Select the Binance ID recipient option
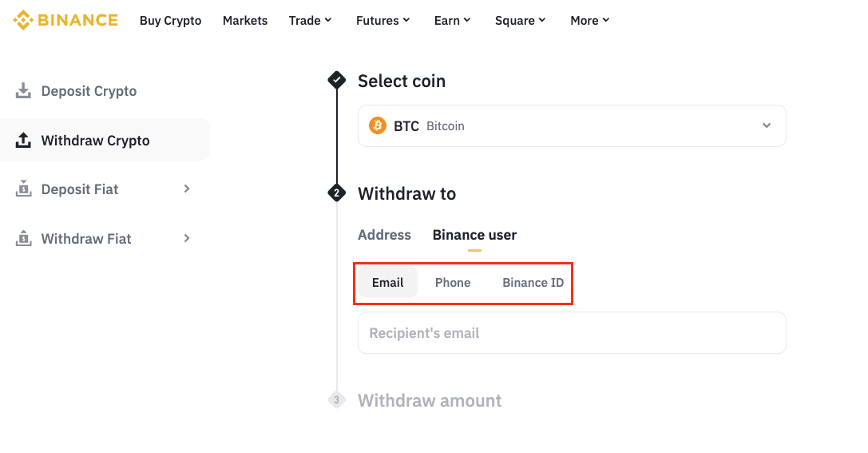This screenshot has width=868, height=453. (533, 283)
